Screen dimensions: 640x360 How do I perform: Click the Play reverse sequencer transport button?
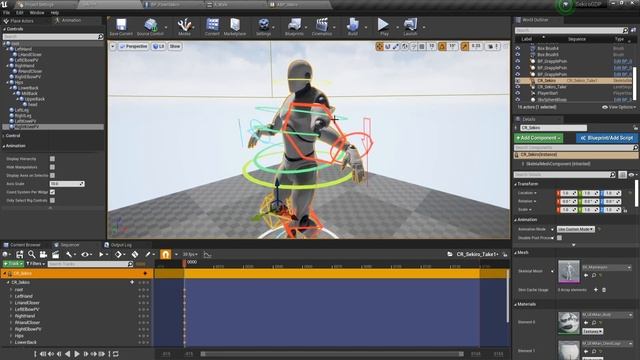(68, 354)
